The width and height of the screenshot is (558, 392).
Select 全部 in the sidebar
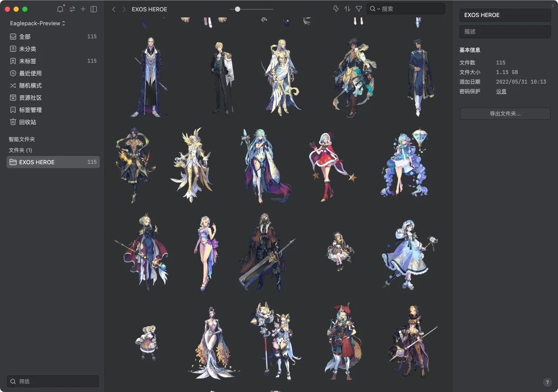coord(53,37)
